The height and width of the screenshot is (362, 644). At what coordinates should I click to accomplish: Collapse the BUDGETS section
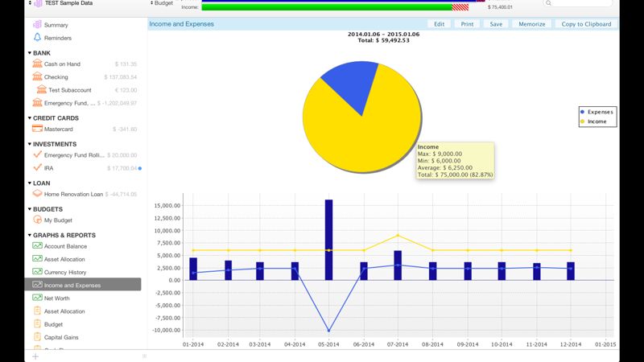pos(30,209)
